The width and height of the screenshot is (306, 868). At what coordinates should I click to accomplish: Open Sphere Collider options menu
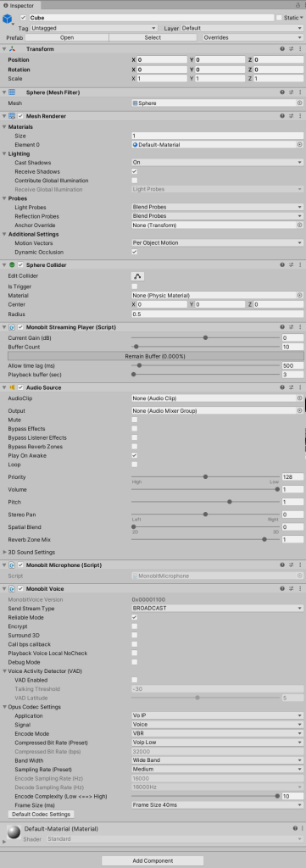pos(299,264)
